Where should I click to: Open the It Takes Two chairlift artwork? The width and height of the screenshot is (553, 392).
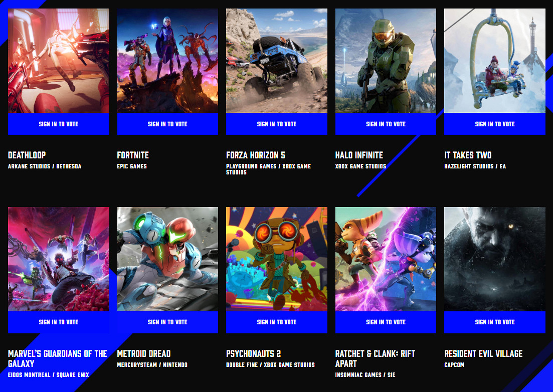[x=495, y=61]
